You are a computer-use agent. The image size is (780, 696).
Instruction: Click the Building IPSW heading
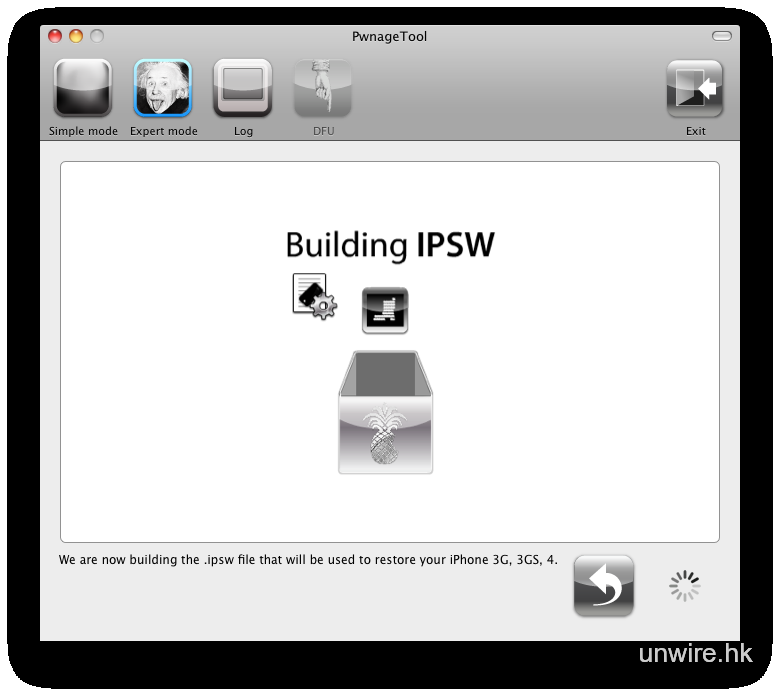pos(390,246)
